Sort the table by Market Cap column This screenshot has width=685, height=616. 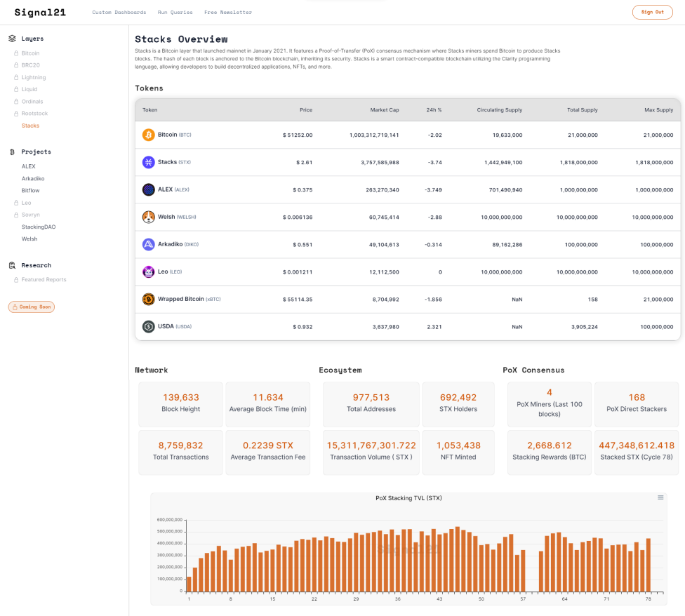385,110
